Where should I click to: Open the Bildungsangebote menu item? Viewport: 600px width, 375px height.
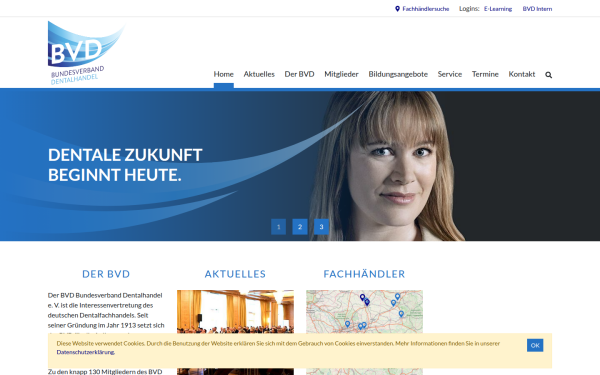point(398,74)
